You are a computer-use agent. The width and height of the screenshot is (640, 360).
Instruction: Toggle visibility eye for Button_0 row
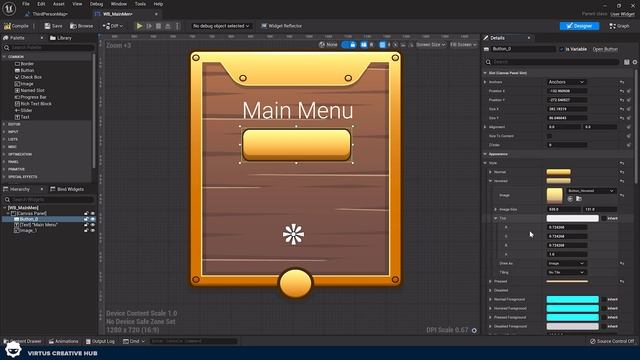93,219
